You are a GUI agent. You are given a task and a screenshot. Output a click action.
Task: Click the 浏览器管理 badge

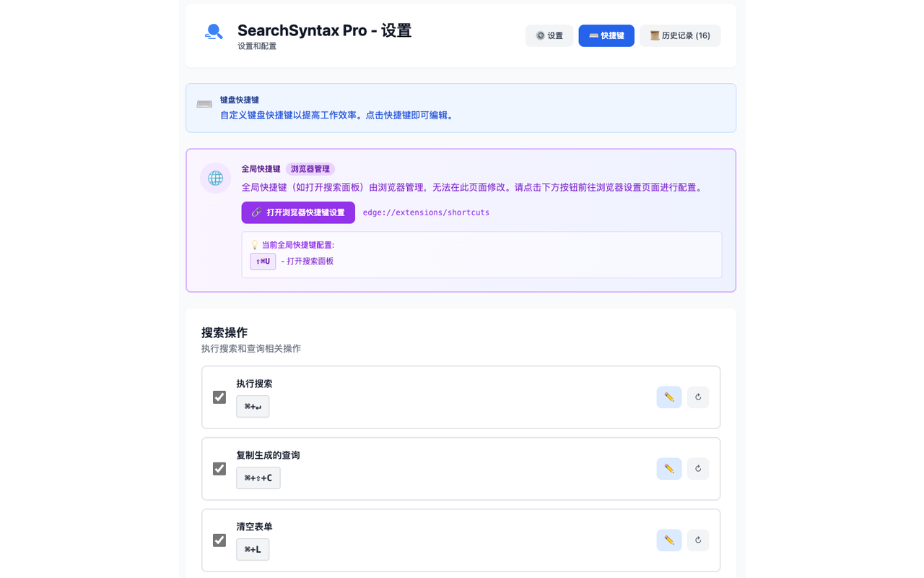pos(310,169)
